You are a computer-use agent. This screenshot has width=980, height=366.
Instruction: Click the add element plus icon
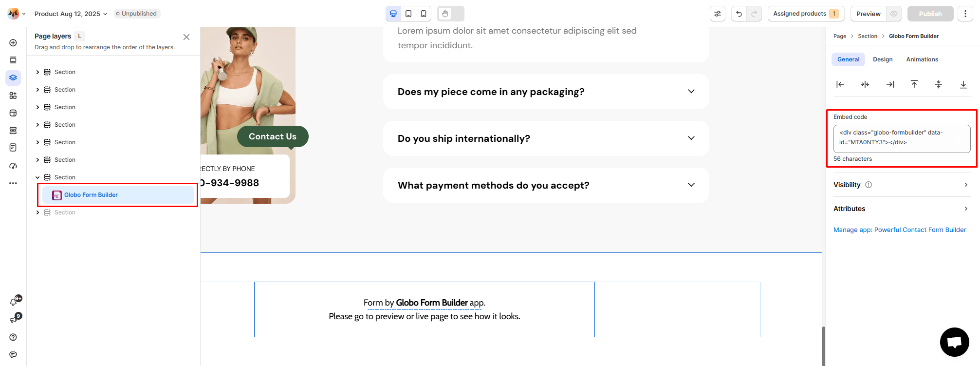(13, 43)
